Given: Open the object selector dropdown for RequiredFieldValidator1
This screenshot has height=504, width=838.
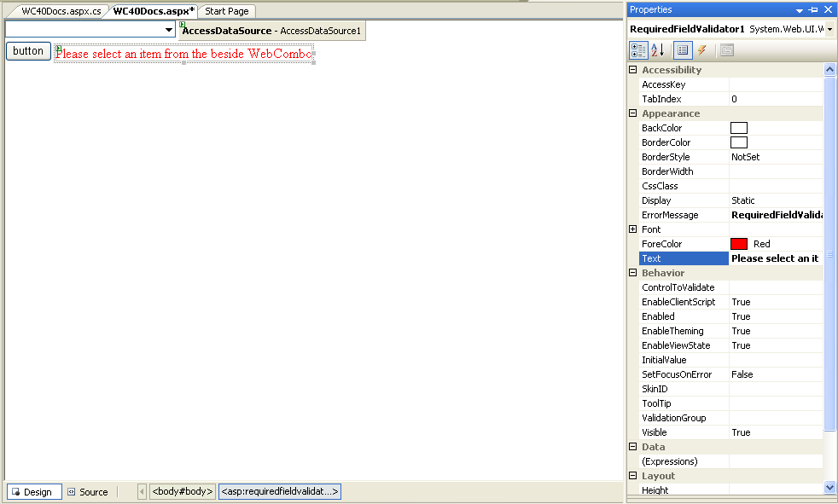Looking at the screenshot, I should coord(830,29).
